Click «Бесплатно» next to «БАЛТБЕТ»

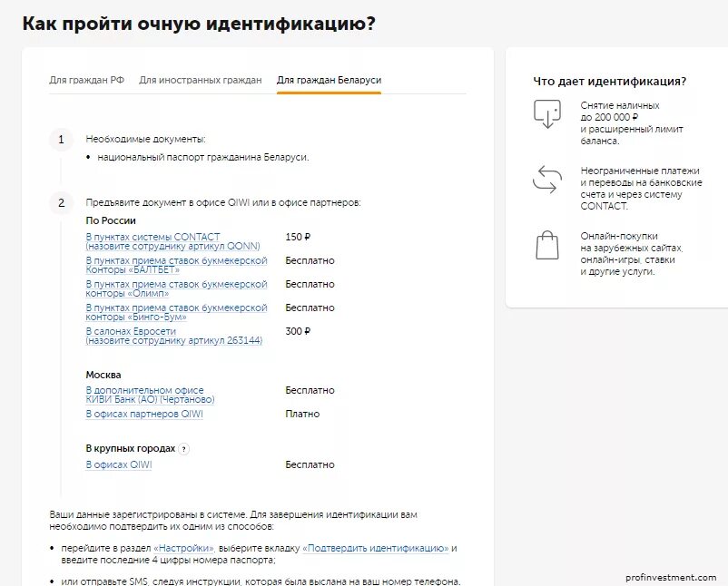tap(310, 260)
